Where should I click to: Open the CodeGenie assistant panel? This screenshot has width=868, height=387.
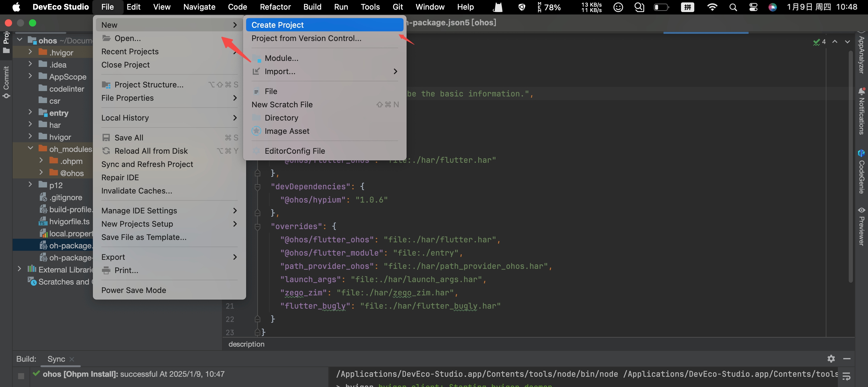pyautogui.click(x=861, y=171)
